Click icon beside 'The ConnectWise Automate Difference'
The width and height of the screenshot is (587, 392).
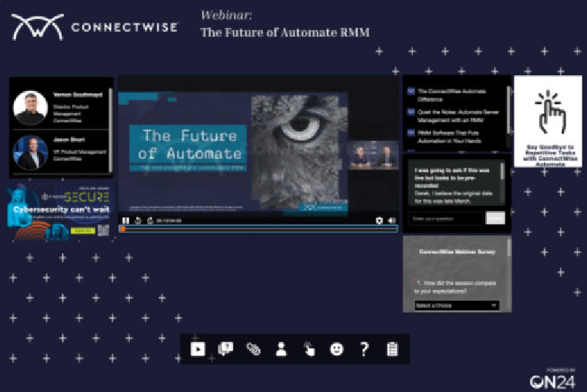(411, 91)
